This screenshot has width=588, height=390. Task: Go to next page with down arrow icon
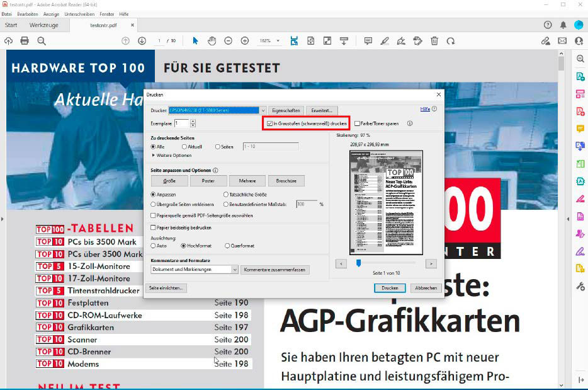[x=142, y=41]
